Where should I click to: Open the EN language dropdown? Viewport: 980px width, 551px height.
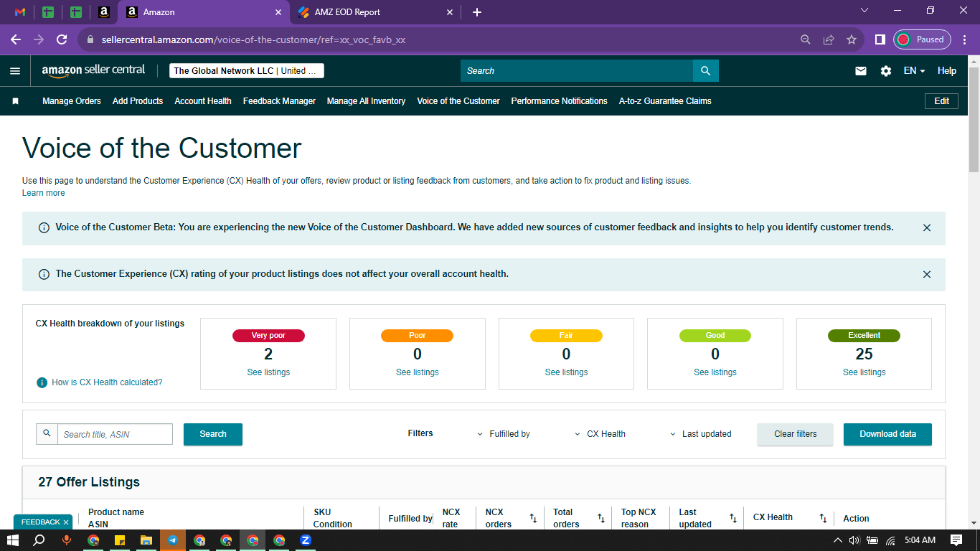click(x=914, y=71)
